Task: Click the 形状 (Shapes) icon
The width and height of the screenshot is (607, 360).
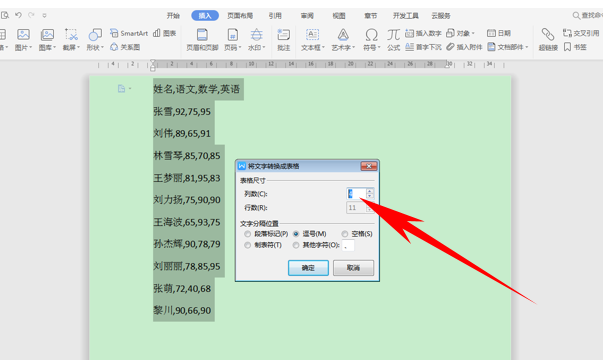Action: tap(95, 35)
